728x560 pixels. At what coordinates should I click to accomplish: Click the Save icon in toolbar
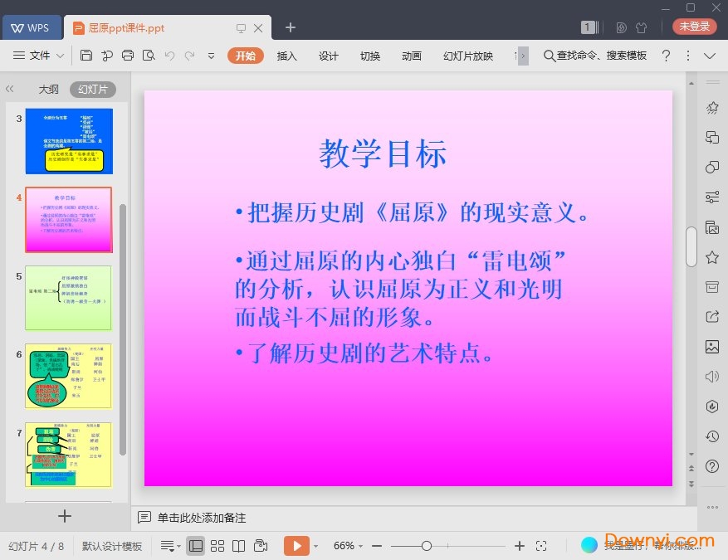click(86, 56)
